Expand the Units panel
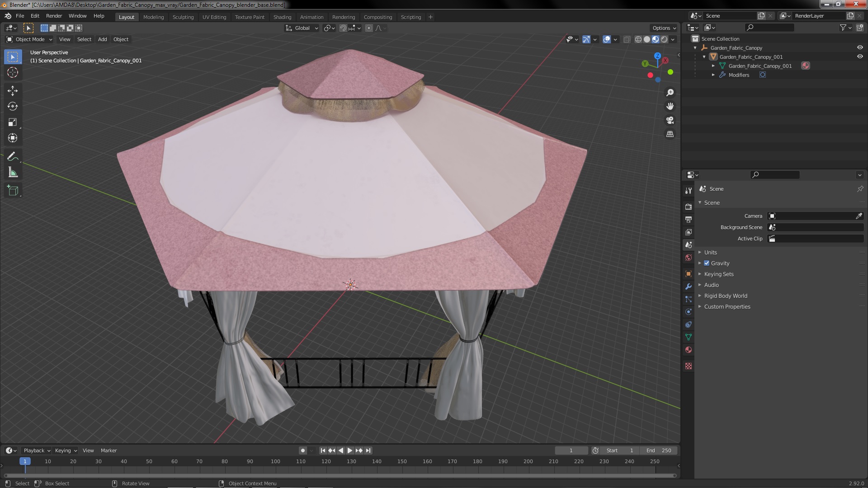This screenshot has height=488, width=868. (710, 253)
